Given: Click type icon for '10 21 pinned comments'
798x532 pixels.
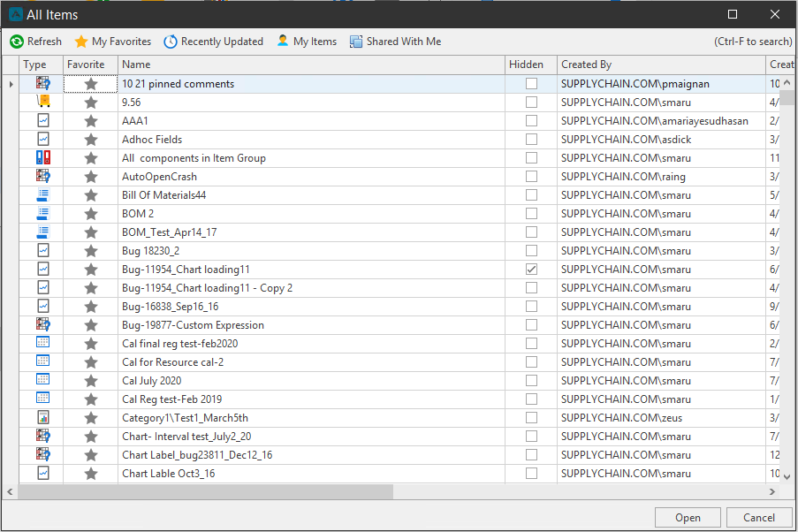Looking at the screenshot, I should coord(43,83).
